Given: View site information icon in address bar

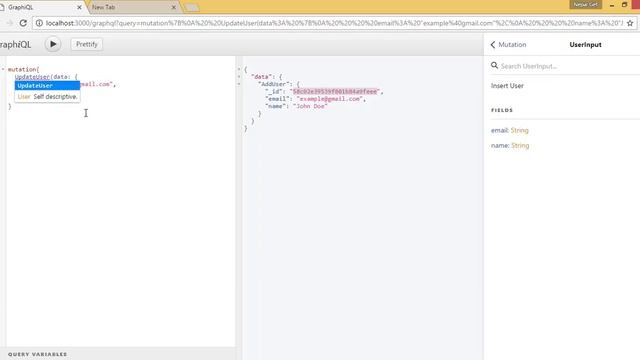Looking at the screenshot, I should (x=39, y=23).
